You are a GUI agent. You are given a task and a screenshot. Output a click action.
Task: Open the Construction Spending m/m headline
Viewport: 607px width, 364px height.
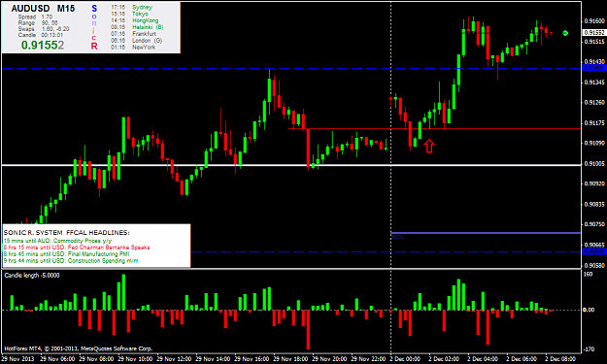[x=71, y=261]
